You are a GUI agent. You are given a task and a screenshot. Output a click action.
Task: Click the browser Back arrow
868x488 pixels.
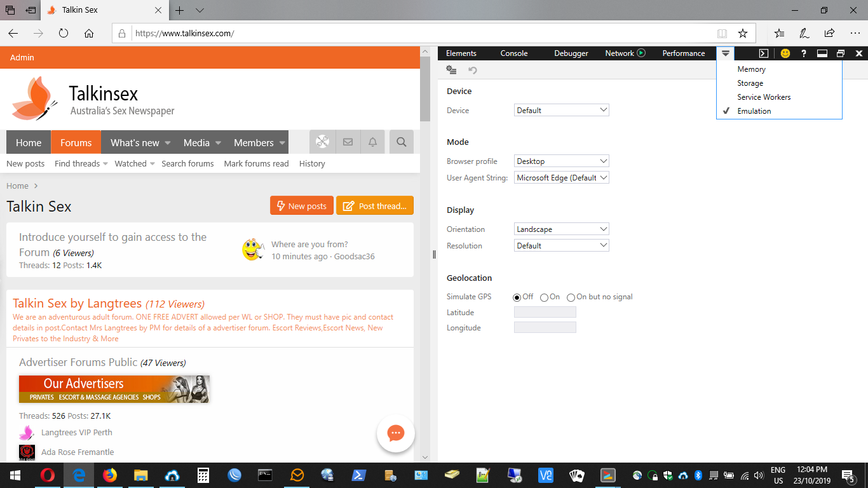[13, 34]
